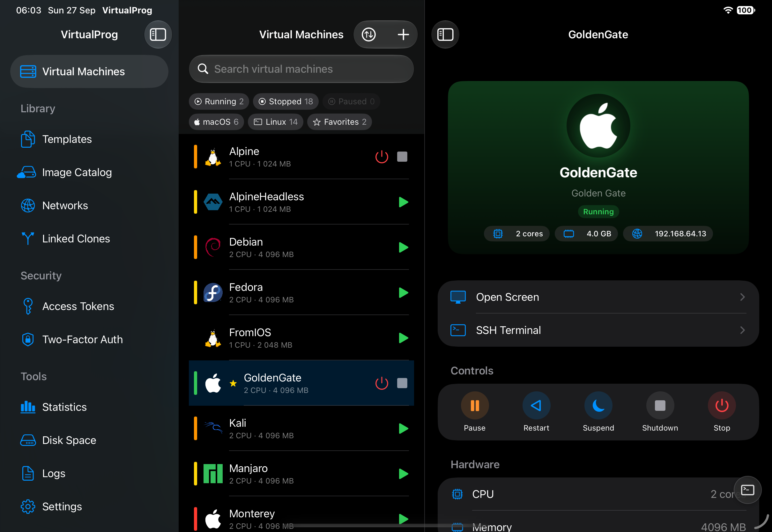Select the Alpine VM row

[x=301, y=157]
